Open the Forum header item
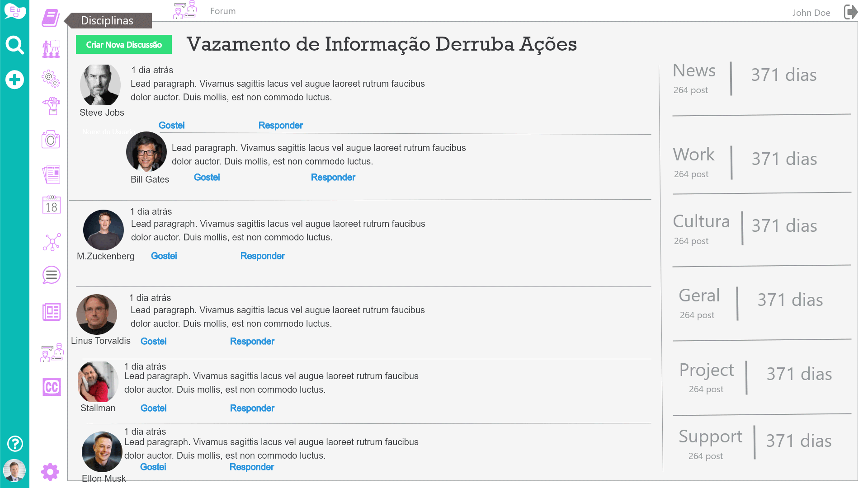868x488 pixels. [222, 11]
